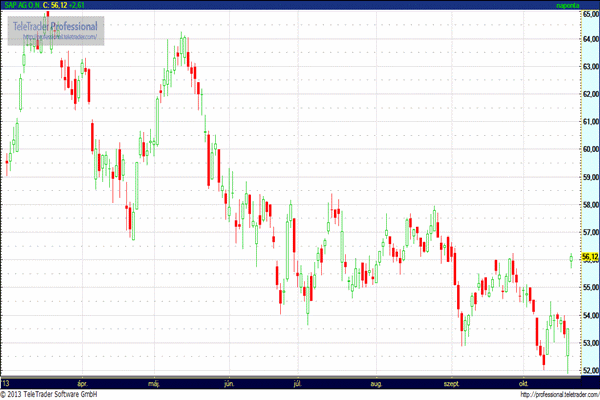Click the closing price 56,12 in header
Image resolution: width=600 pixels, height=400 pixels.
63,5
